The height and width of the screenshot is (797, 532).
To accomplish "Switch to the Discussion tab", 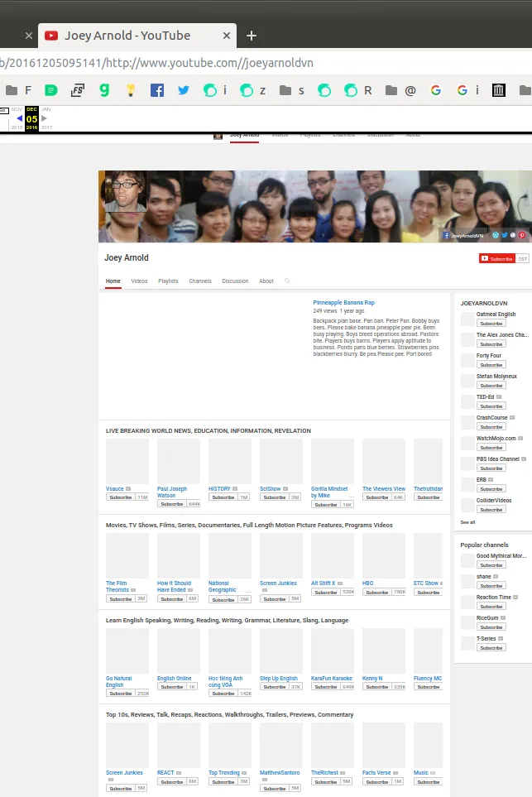I will pos(235,281).
